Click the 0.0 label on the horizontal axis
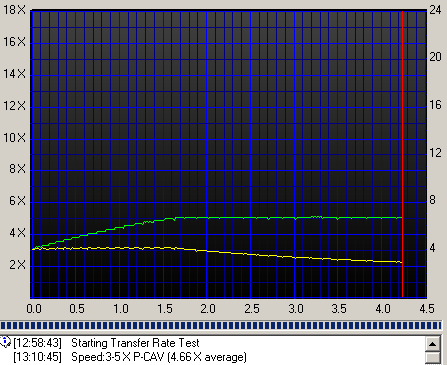This screenshot has height=365, width=447. [34, 309]
